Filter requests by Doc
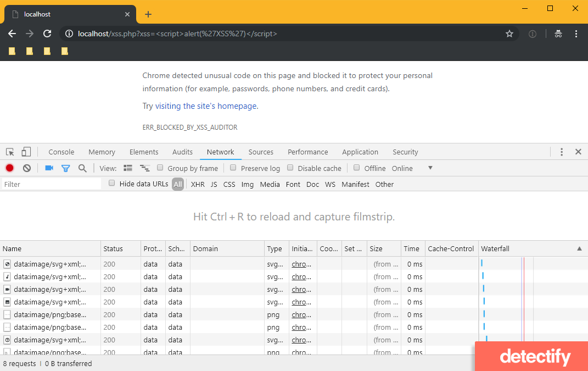588x371 pixels. (x=313, y=184)
